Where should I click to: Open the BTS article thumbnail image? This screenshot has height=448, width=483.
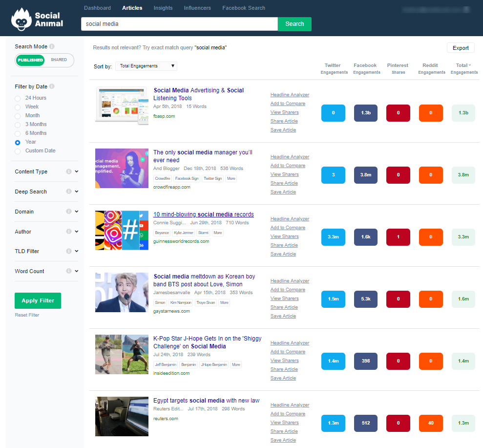click(122, 293)
